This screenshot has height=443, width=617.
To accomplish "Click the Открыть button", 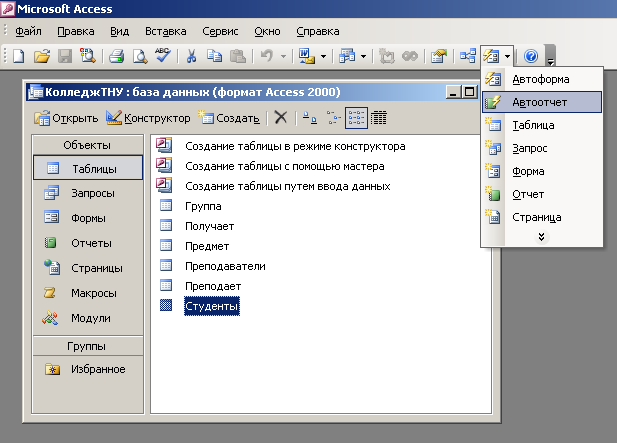I will coord(66,118).
